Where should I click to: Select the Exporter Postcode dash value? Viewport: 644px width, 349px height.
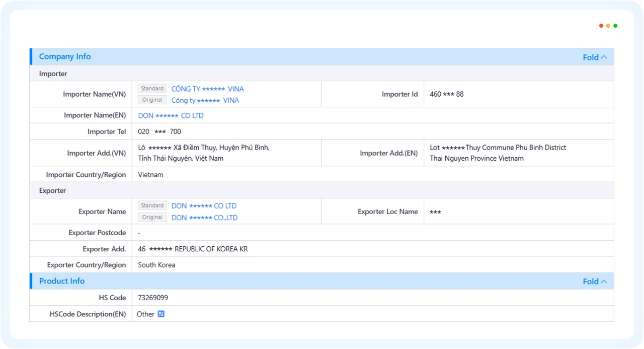pyautogui.click(x=139, y=233)
